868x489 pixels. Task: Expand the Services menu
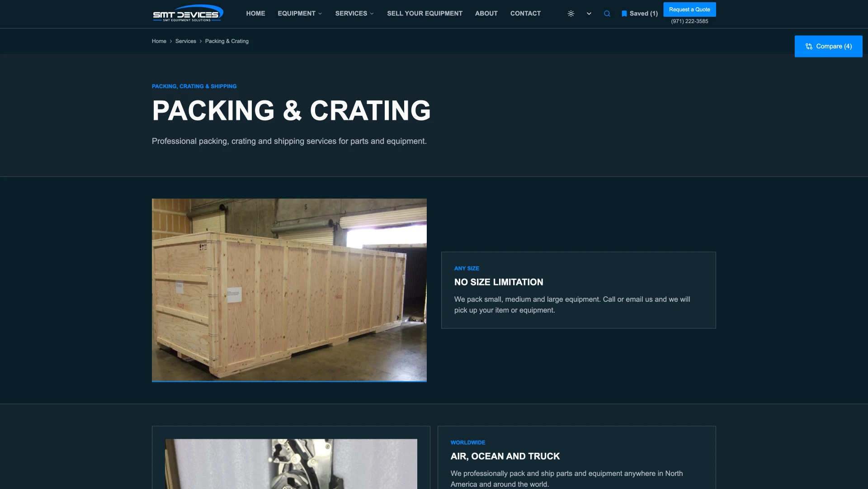point(354,14)
